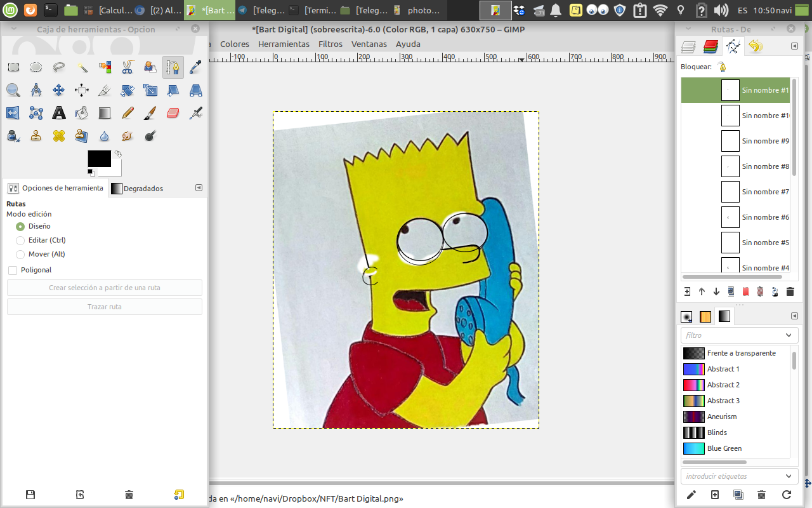812x508 pixels.
Task: Click the Trazar ruta button
Action: tap(105, 307)
